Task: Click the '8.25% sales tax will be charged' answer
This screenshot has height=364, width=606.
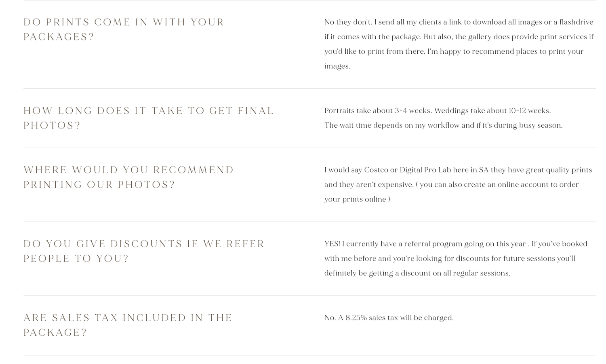Action: (389, 318)
